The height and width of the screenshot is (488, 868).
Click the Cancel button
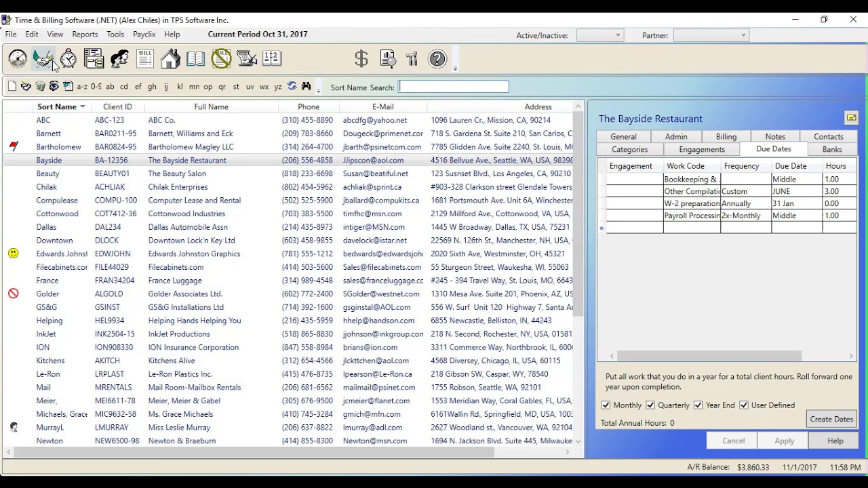[733, 441]
